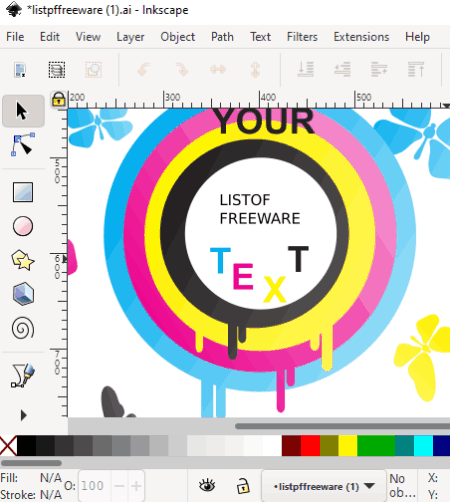Click the Stroke N/A indicator
Screen dimensions: 450x502
51,494
